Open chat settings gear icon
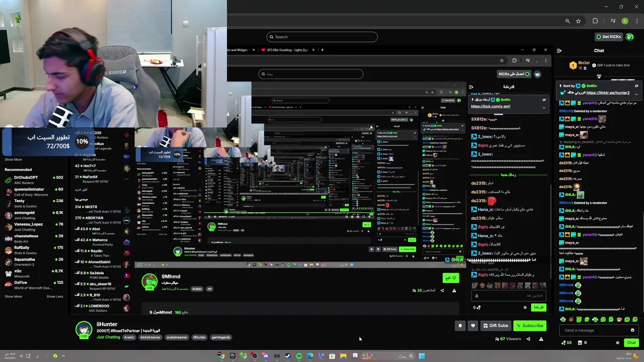Image resolution: width=644 pixels, height=362 pixels. pyautogui.click(x=618, y=343)
